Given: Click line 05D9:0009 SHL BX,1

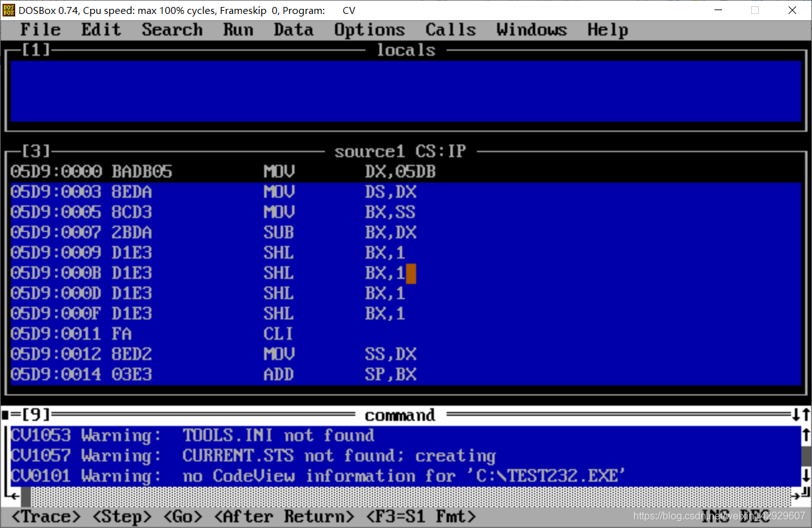Looking at the screenshot, I should [405, 253].
